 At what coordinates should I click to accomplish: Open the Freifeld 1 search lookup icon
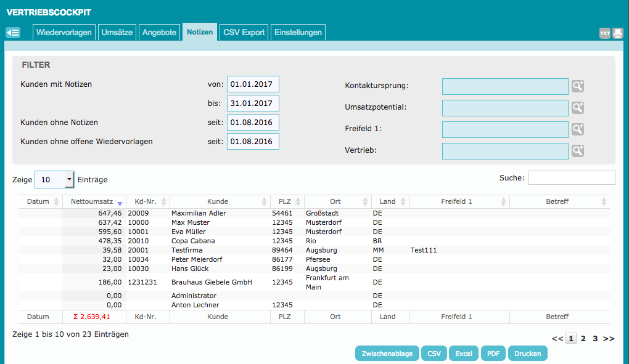(577, 129)
